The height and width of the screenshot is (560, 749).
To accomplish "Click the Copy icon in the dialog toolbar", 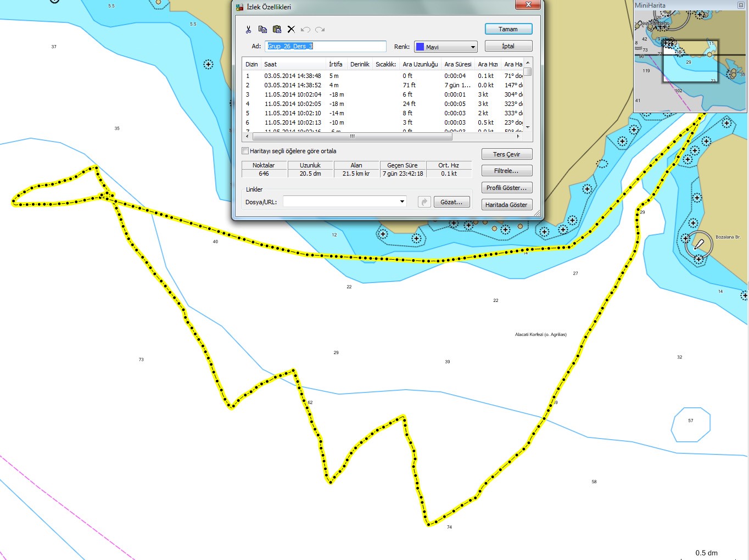I will pyautogui.click(x=262, y=30).
